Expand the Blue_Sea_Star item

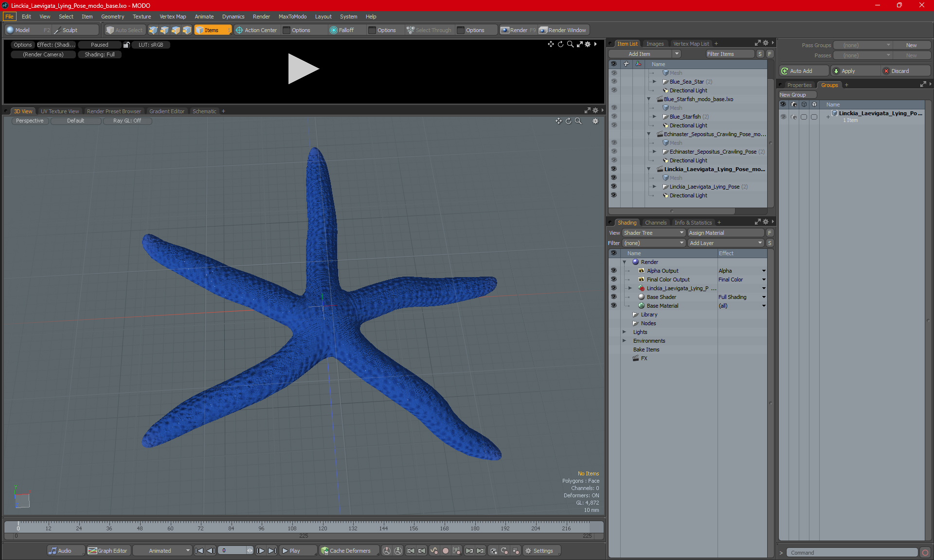654,82
